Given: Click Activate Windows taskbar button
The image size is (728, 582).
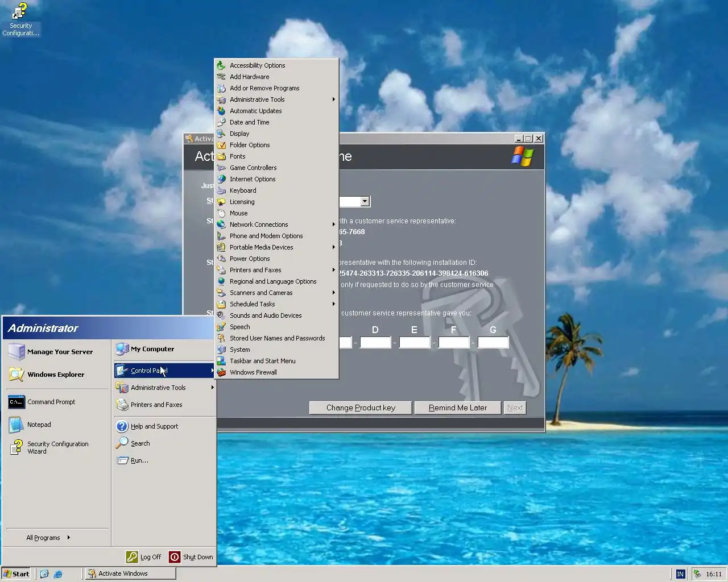Looking at the screenshot, I should point(130,573).
